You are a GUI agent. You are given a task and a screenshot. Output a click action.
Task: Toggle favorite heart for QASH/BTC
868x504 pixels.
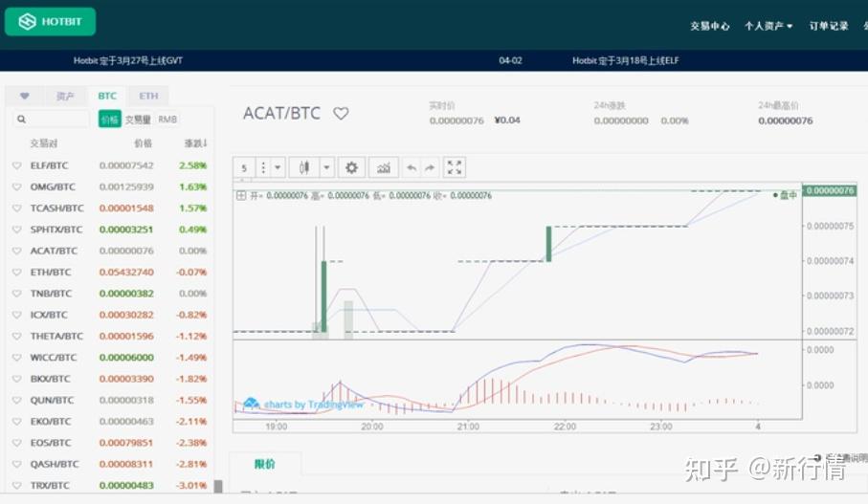coord(16,464)
